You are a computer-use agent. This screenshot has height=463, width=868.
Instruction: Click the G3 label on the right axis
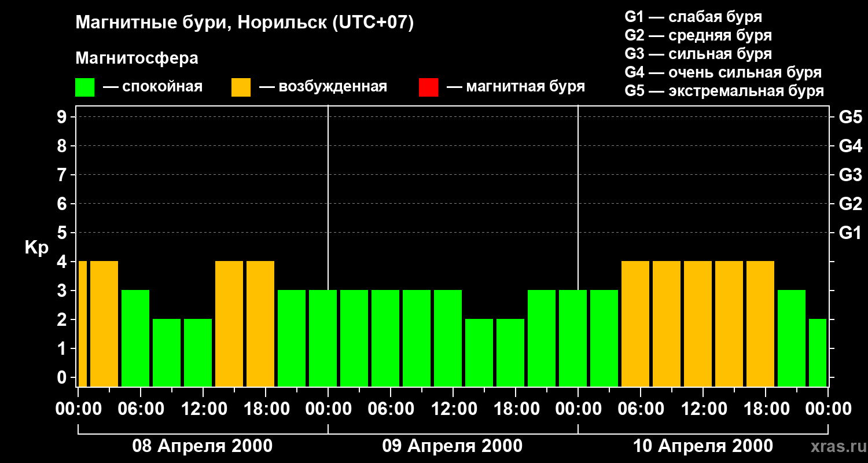(x=850, y=175)
